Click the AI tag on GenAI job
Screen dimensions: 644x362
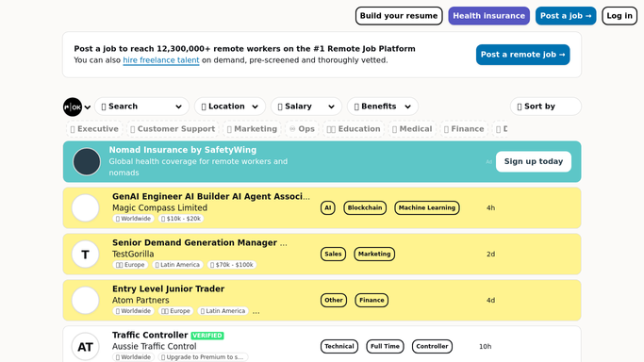[x=328, y=207]
